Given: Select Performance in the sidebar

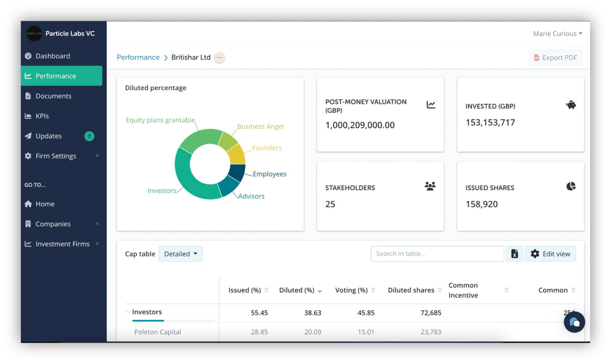Looking at the screenshot, I should click(x=61, y=76).
